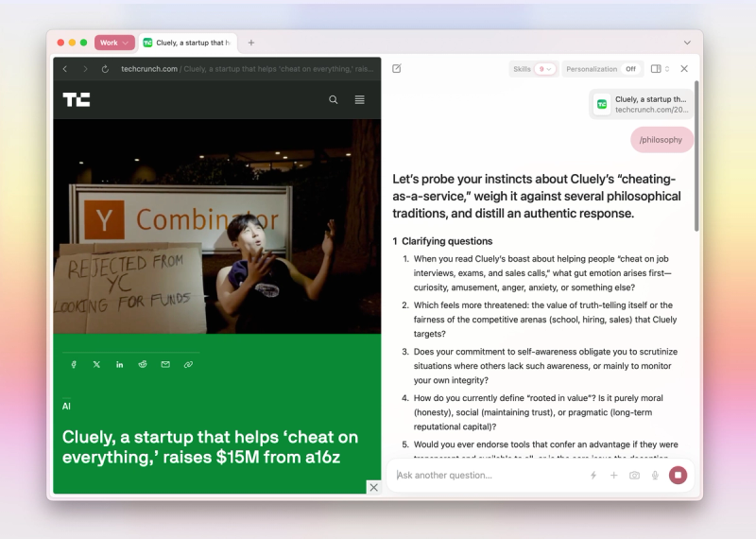Click the /philosophy message bubble
The height and width of the screenshot is (539, 756).
tap(661, 140)
